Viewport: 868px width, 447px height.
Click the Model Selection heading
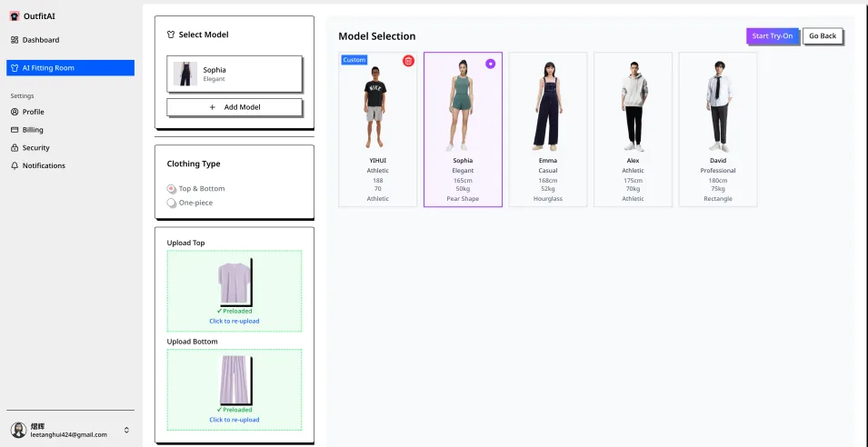[377, 36]
